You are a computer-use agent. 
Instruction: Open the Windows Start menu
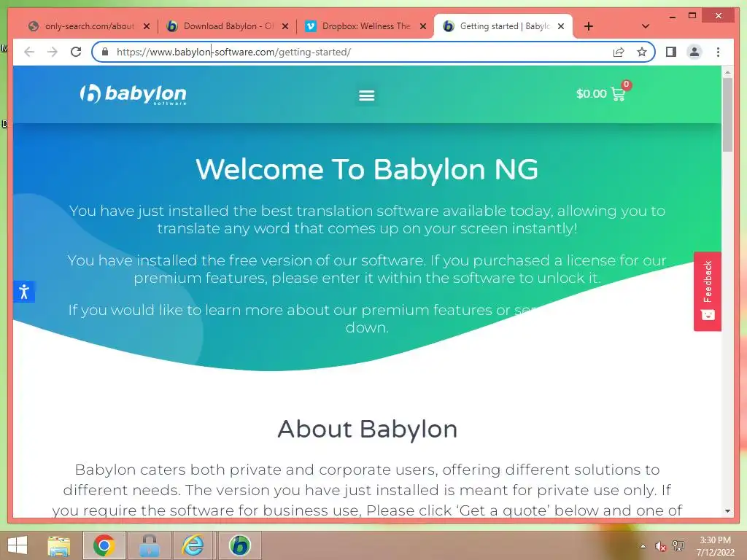[x=18, y=545]
